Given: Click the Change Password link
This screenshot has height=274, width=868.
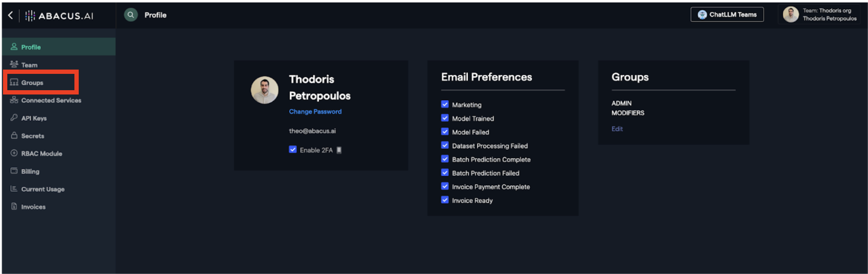Looking at the screenshot, I should click(x=315, y=112).
